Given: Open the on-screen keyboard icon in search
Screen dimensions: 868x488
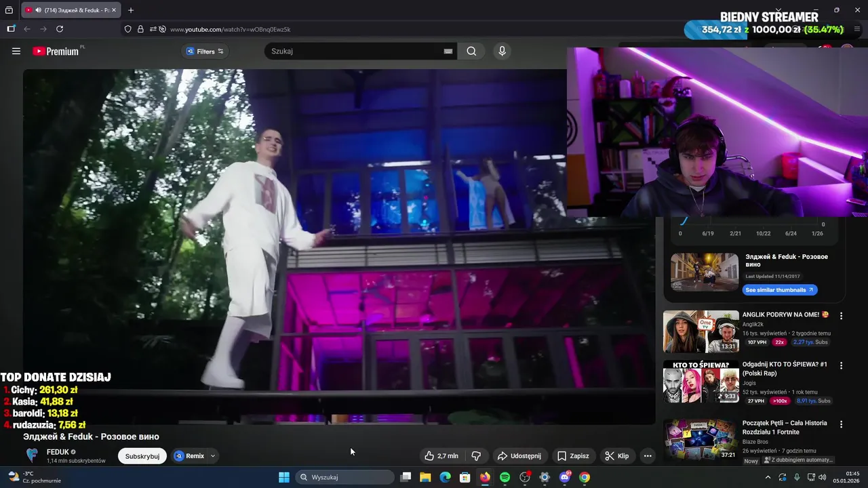Looking at the screenshot, I should coord(448,52).
